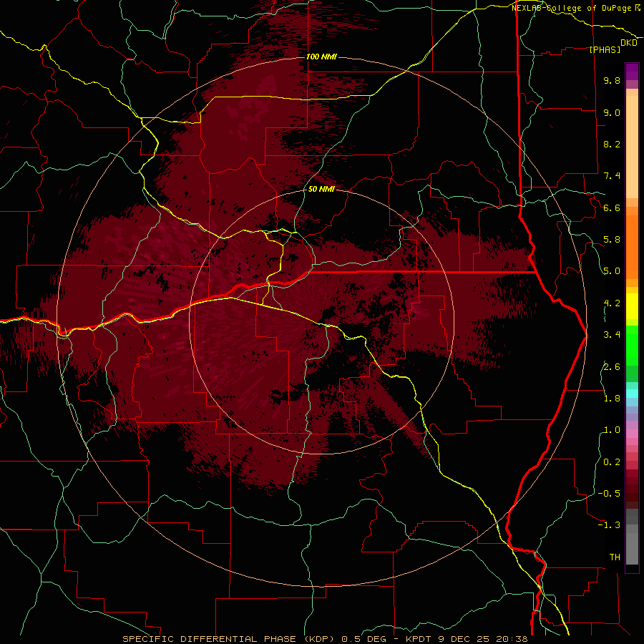
Task: Click the "100 NMI" range ring label
Action: (321, 57)
